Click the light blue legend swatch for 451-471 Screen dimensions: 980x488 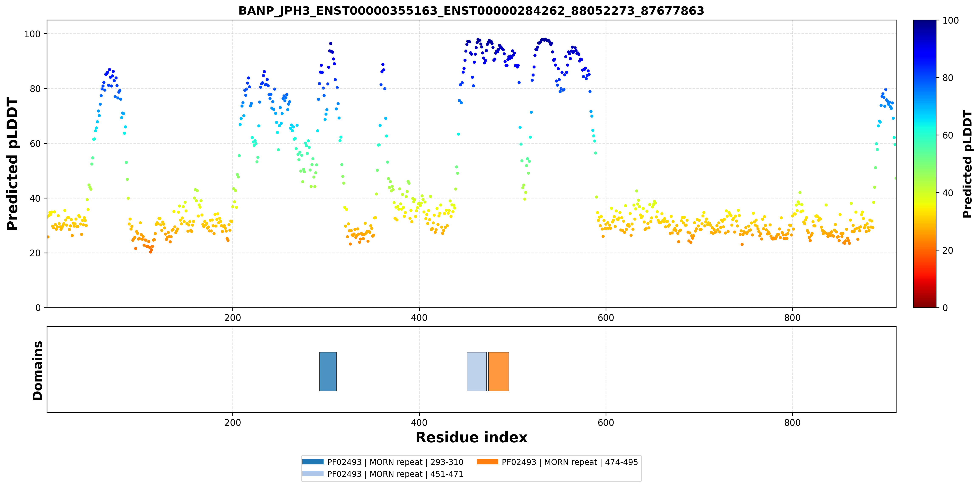point(313,474)
